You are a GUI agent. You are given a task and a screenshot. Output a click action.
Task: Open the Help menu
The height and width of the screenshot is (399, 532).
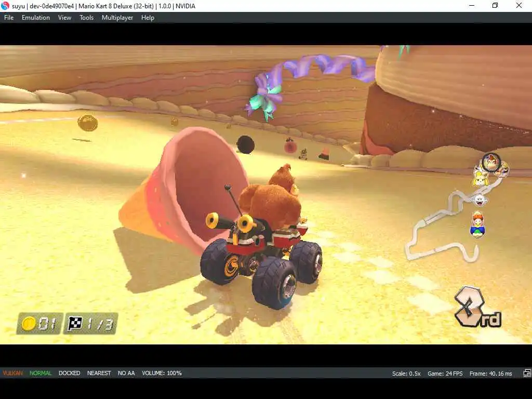(148, 18)
